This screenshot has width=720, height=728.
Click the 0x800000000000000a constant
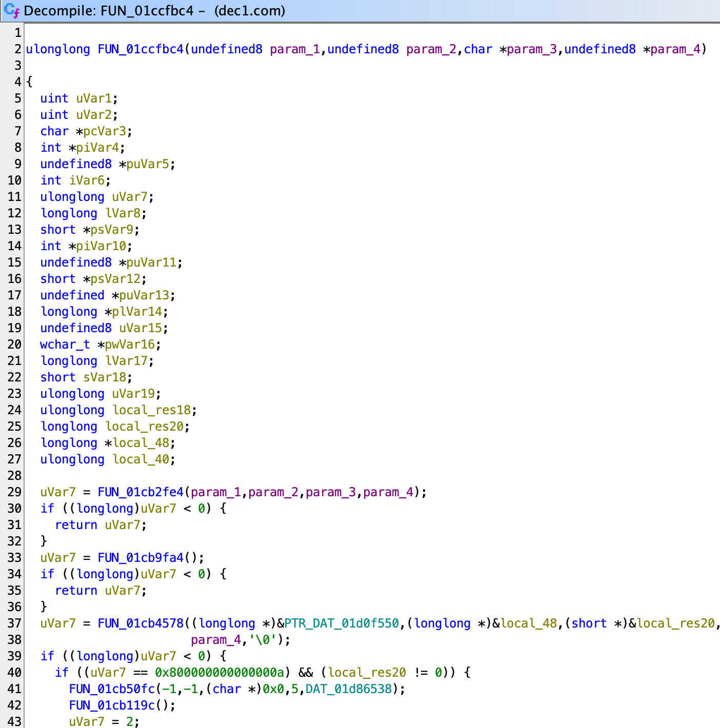tap(223, 673)
